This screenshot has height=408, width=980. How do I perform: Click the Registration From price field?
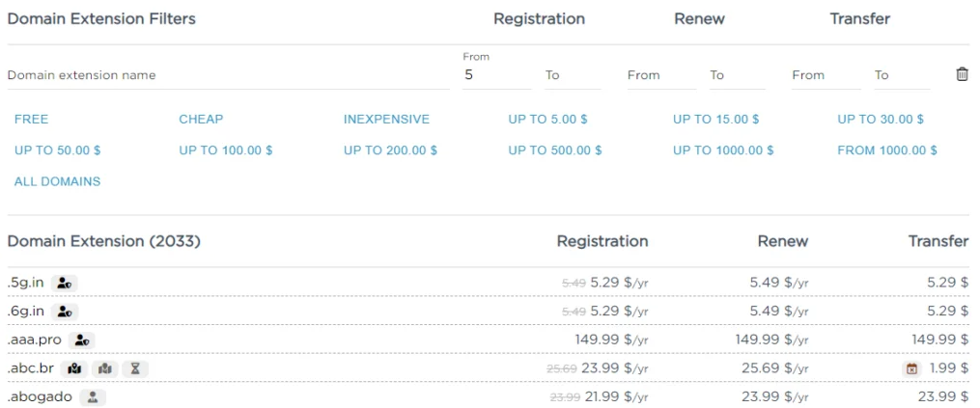pyautogui.click(x=496, y=75)
